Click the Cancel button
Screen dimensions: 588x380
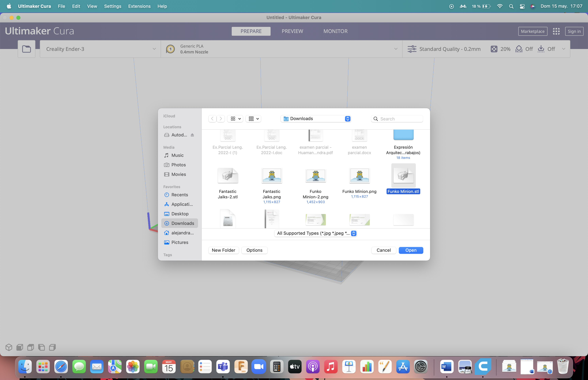click(x=384, y=250)
